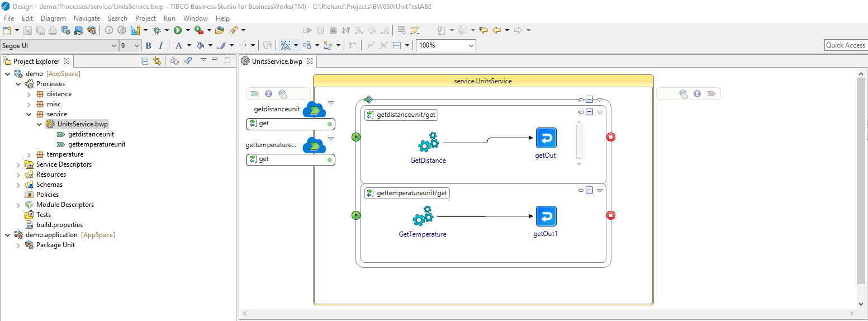
Task: Click the service.UnitsService process title bar
Action: [x=483, y=81]
